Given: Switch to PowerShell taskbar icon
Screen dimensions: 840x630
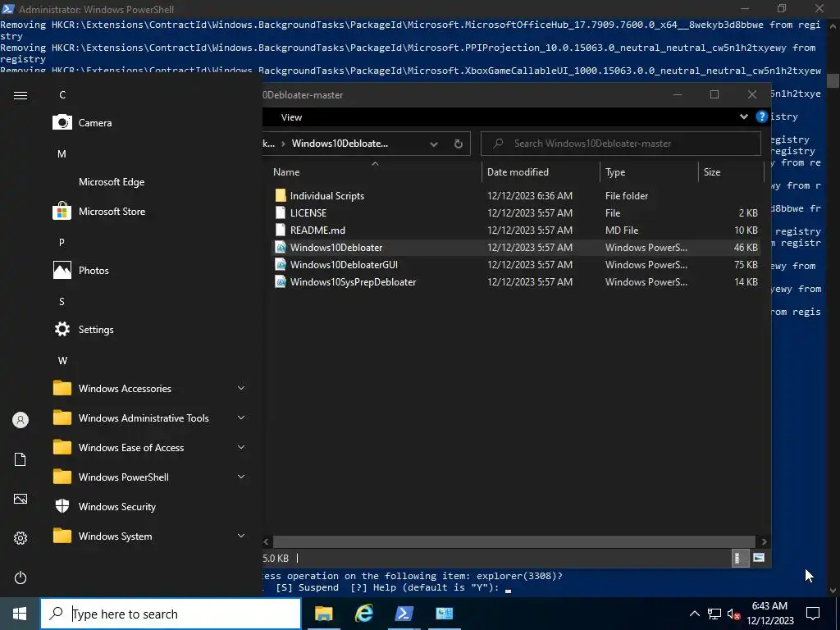Looking at the screenshot, I should [404, 614].
